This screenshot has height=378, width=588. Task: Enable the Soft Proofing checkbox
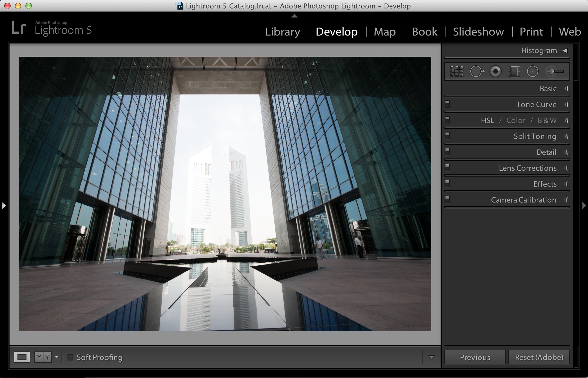[x=70, y=357]
